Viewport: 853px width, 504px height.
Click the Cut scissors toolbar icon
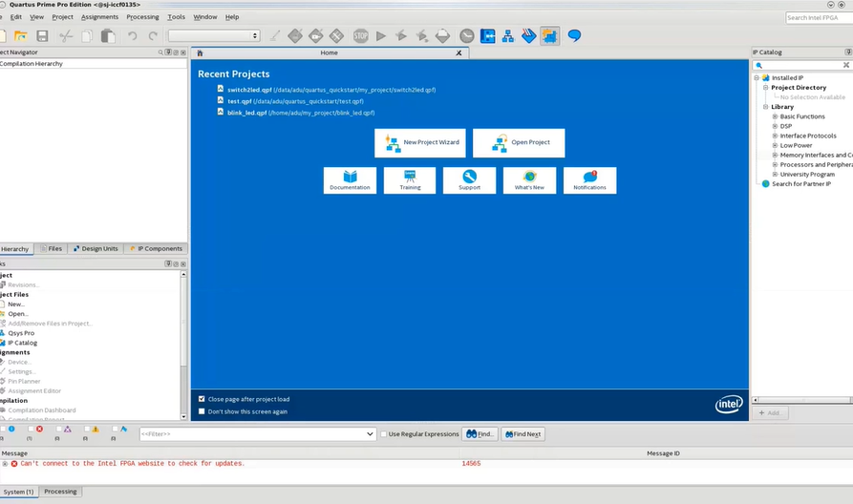pyautogui.click(x=66, y=36)
